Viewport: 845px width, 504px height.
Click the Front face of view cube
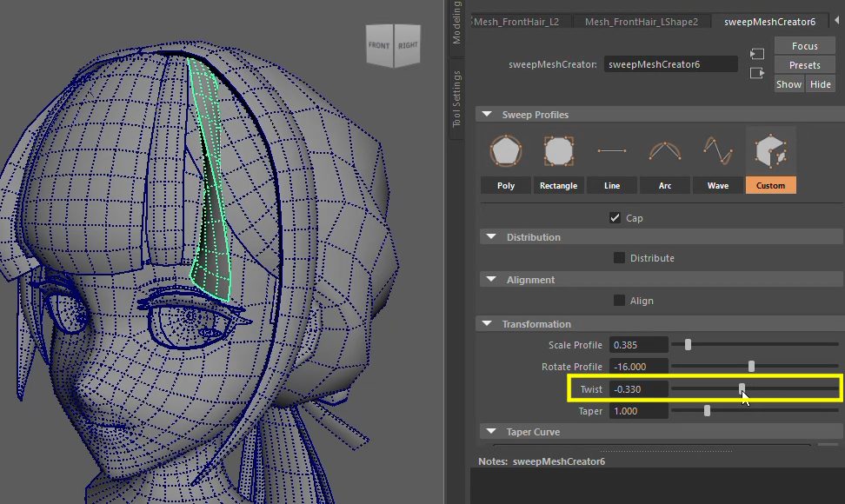point(379,46)
